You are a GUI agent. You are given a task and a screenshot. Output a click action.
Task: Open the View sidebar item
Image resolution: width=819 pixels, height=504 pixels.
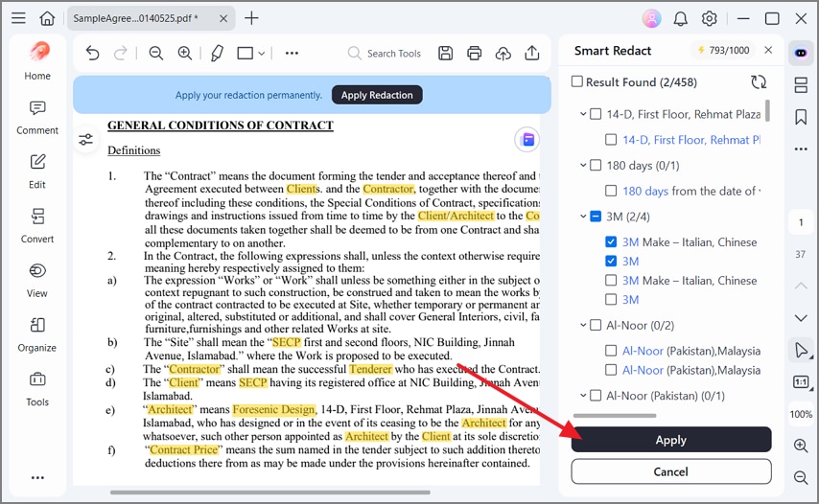[37, 281]
